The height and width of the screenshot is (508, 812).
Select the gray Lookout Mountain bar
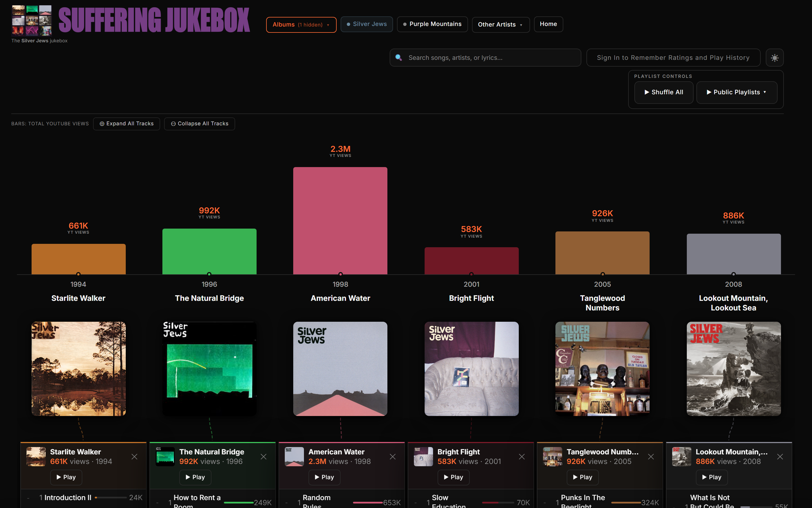pos(734,254)
